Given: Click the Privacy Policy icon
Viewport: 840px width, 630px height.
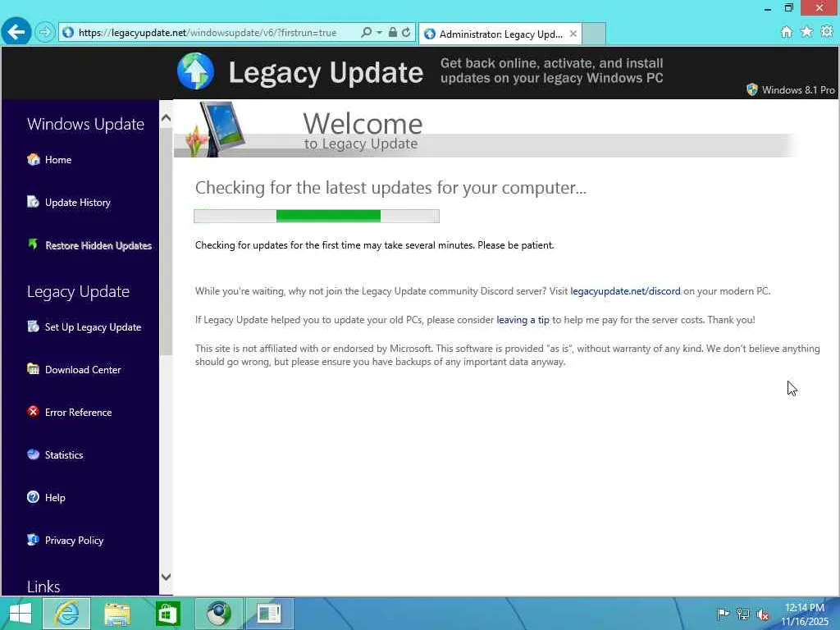Looking at the screenshot, I should click(x=33, y=540).
